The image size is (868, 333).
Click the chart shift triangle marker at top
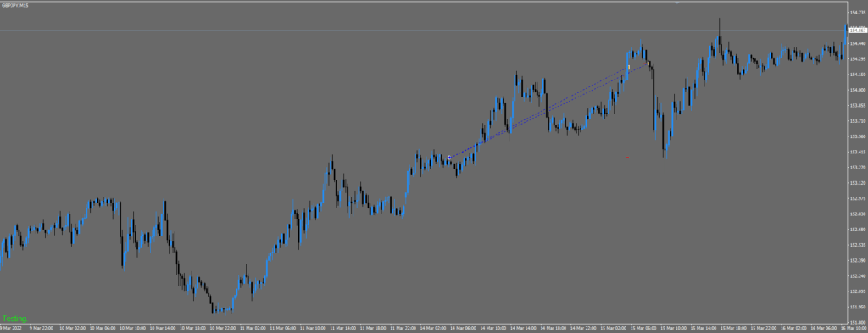coord(676,3)
